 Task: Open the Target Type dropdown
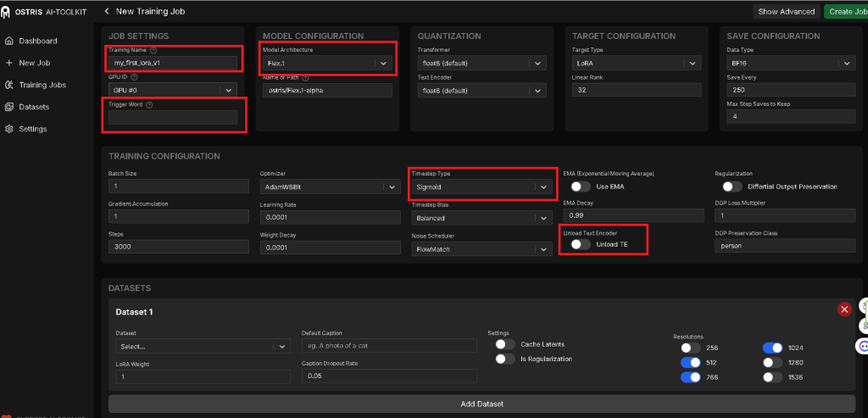point(637,63)
